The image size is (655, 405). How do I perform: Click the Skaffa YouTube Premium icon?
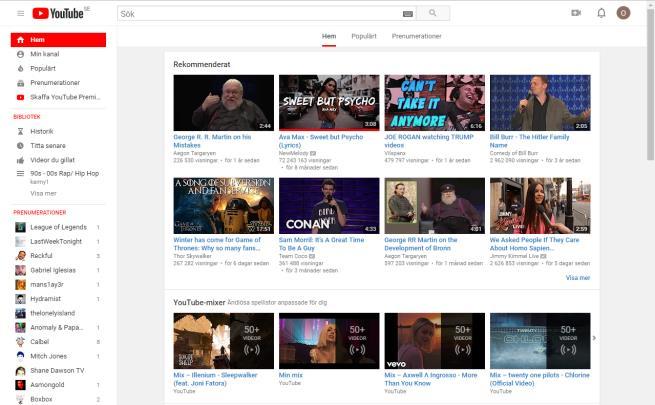[20, 97]
